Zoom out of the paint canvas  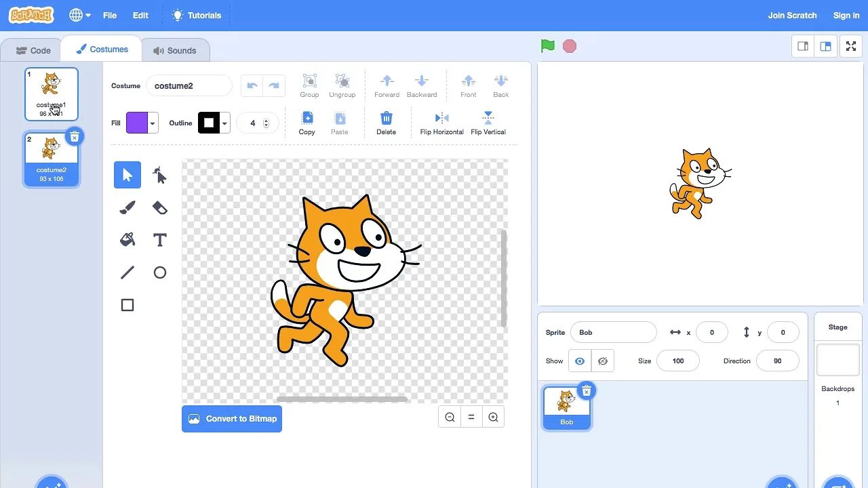tap(450, 418)
